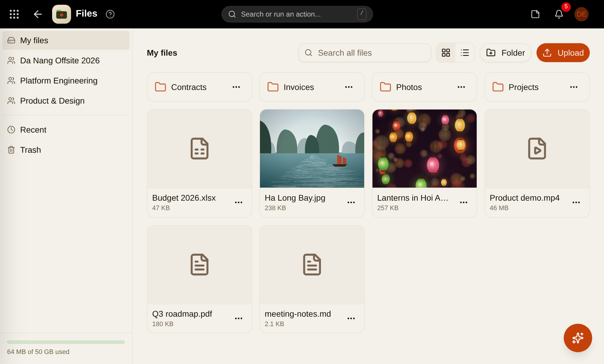Screen dimensions: 604x364
Task: Open the Product demo.mp4 video file icon
Action: (537, 149)
